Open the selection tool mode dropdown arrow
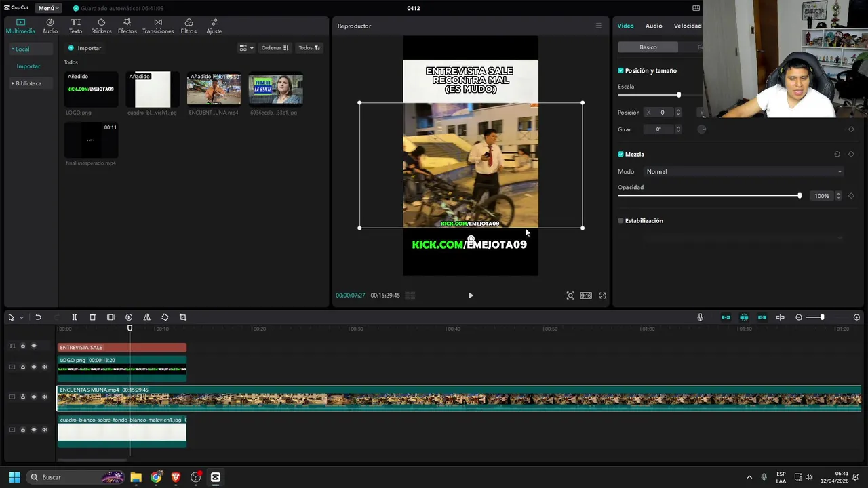This screenshot has width=868, height=488. click(x=21, y=317)
